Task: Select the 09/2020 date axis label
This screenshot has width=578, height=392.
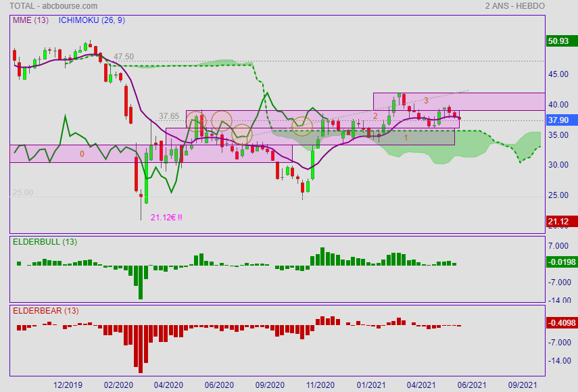Action: (270, 385)
